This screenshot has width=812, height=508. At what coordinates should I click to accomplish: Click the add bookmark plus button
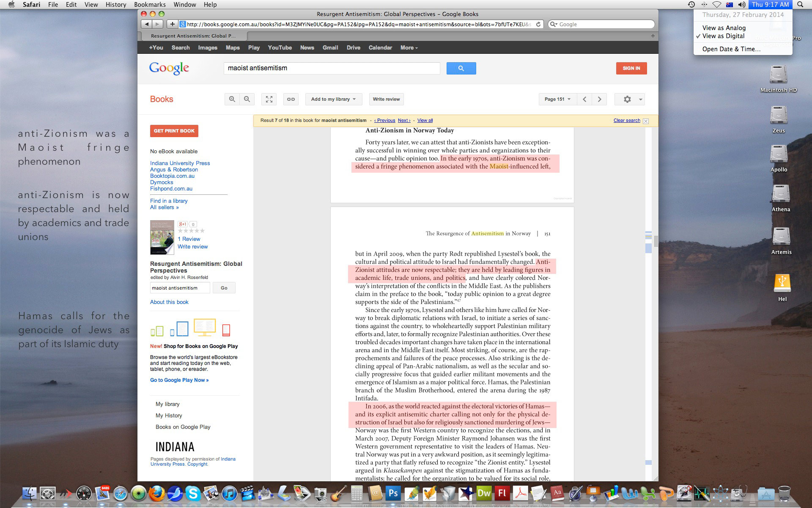pos(172,24)
